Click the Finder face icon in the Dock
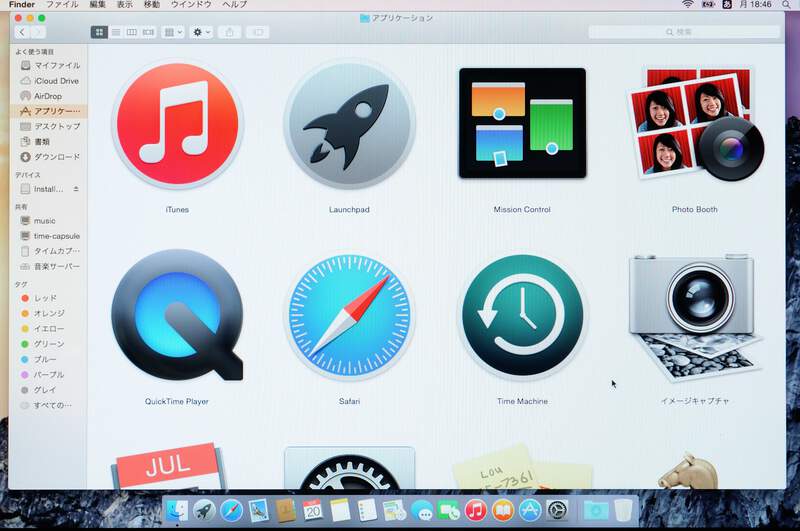The width and height of the screenshot is (800, 531). [177, 510]
